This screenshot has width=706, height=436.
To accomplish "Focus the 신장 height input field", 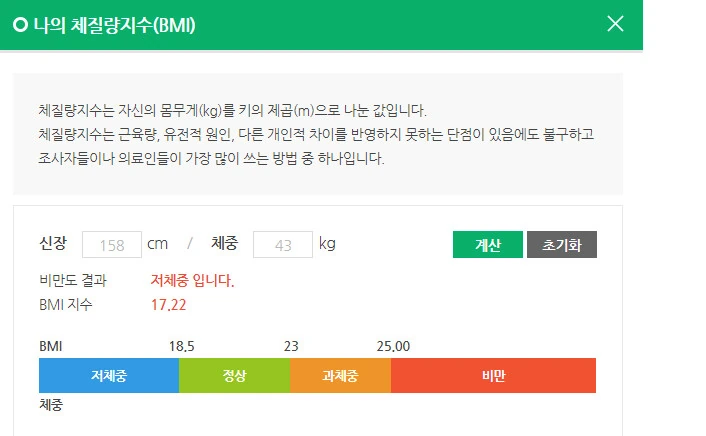I will (112, 245).
